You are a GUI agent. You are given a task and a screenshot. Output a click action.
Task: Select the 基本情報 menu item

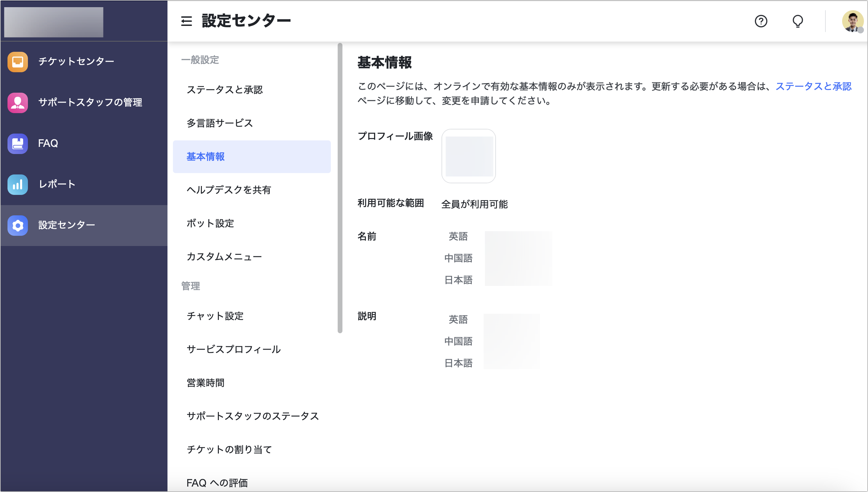click(205, 157)
